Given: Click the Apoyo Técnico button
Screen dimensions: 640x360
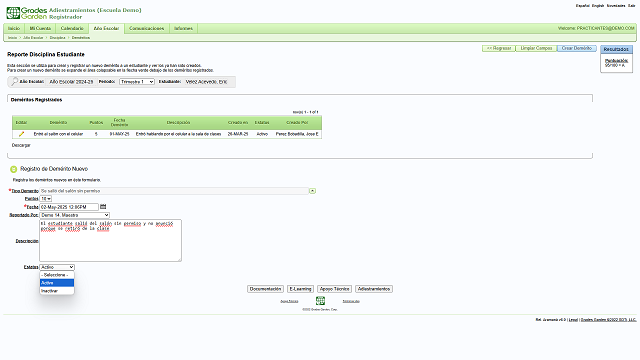Looking at the screenshot, I should [x=334, y=289].
